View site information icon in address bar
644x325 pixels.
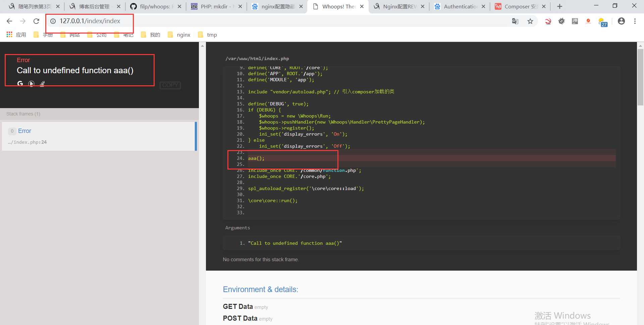click(53, 21)
